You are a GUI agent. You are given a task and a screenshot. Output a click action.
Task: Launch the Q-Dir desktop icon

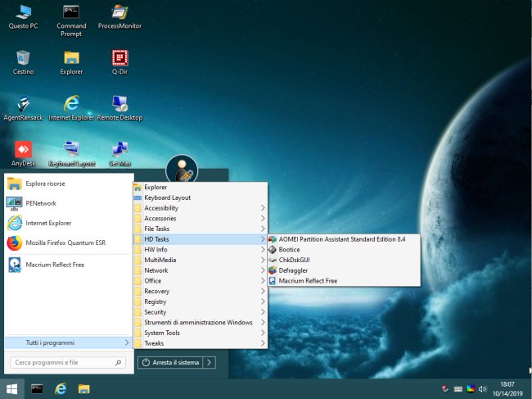[x=119, y=62]
